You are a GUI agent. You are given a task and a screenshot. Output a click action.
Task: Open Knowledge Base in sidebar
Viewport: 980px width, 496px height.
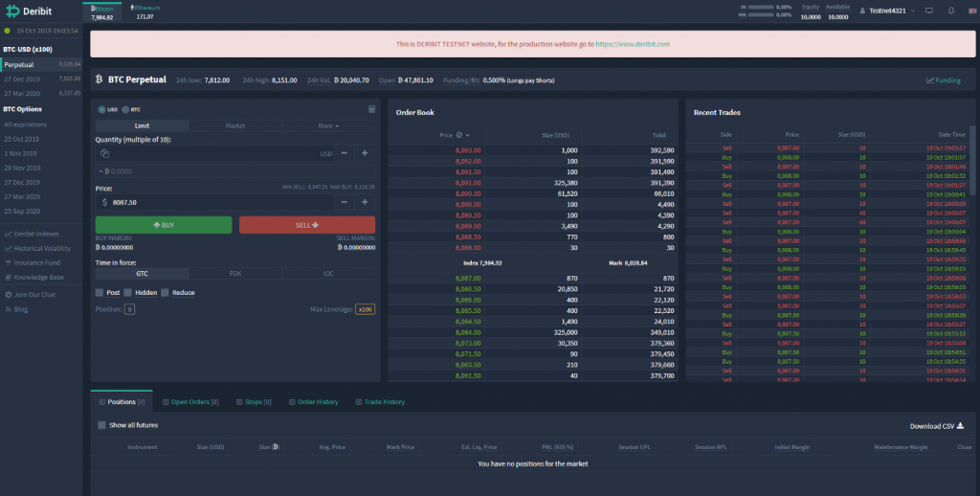coord(33,277)
